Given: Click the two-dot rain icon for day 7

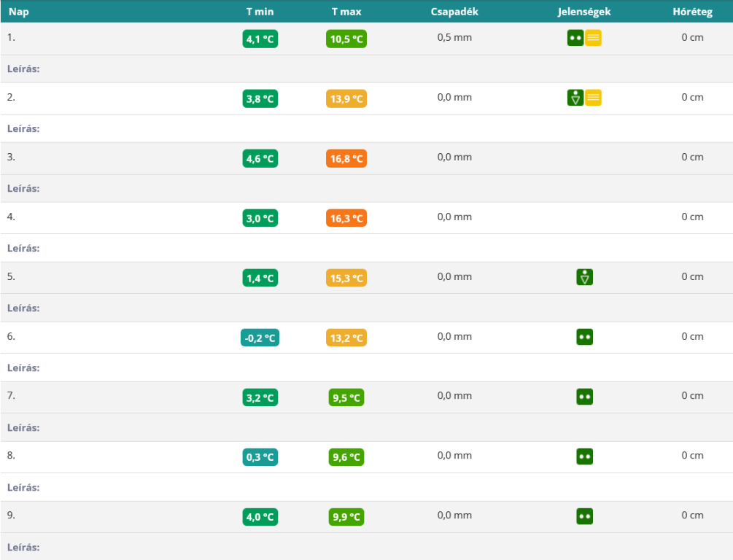Looking at the screenshot, I should click(584, 397).
